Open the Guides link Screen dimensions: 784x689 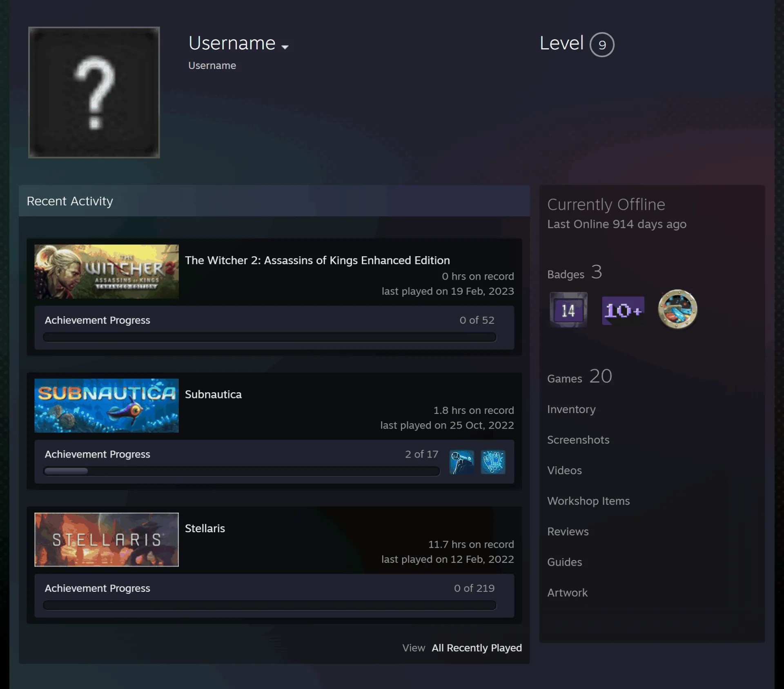pos(564,562)
